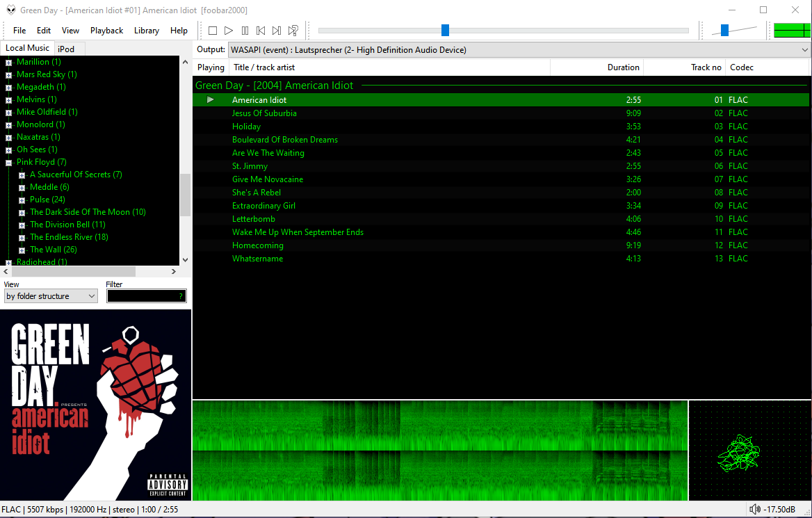The image size is (812, 518).
Task: Click the library tree scroll-up arrow
Action: (x=186, y=62)
